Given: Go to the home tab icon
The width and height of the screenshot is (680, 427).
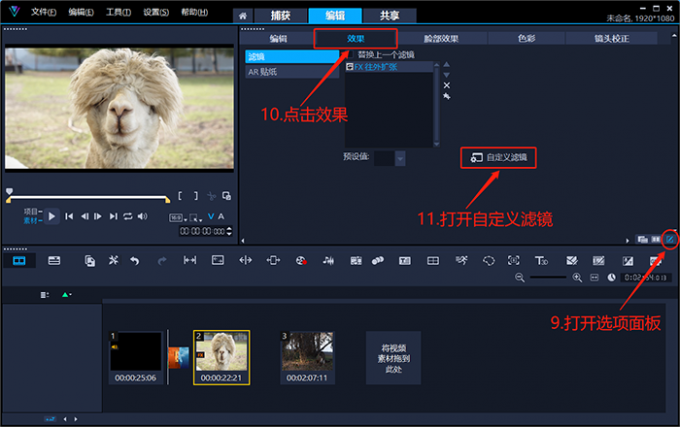Looking at the screenshot, I should coord(243,16).
